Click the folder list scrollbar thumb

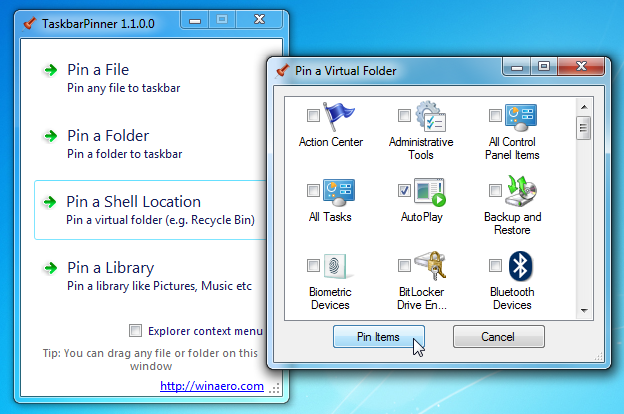click(x=584, y=128)
